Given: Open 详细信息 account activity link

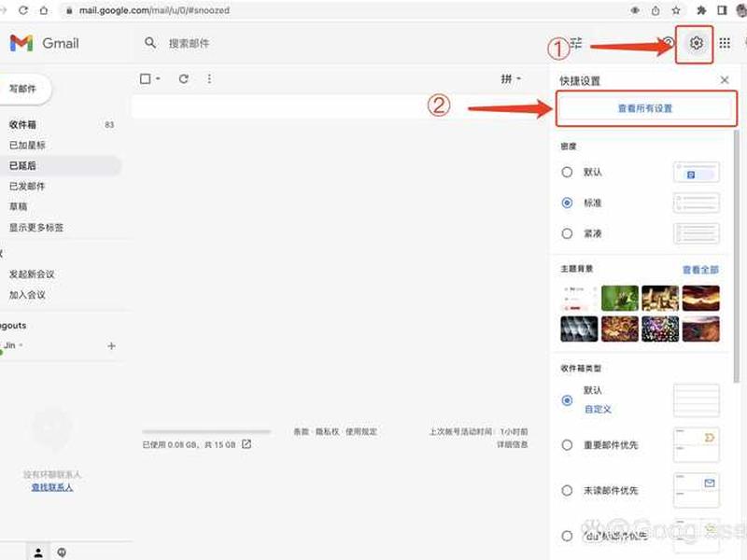Looking at the screenshot, I should (512, 444).
